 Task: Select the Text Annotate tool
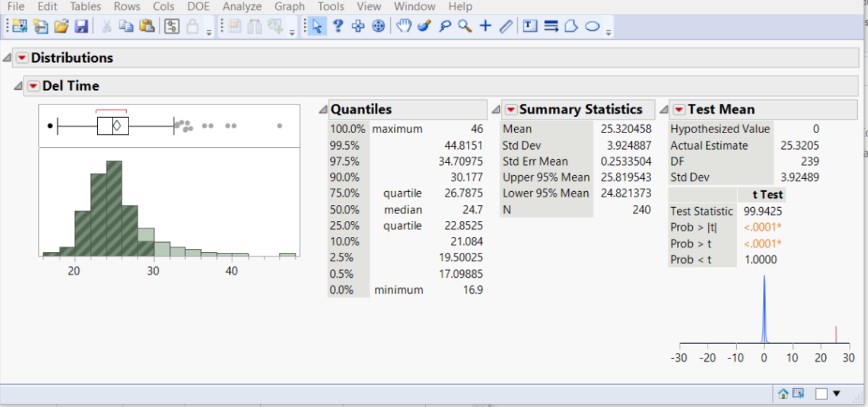coord(529,26)
